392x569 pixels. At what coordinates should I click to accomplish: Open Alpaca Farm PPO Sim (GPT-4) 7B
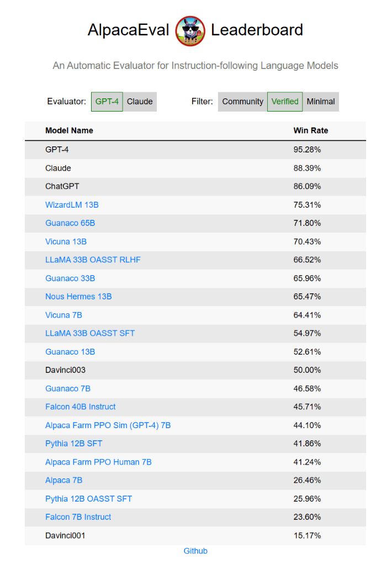[x=108, y=425]
